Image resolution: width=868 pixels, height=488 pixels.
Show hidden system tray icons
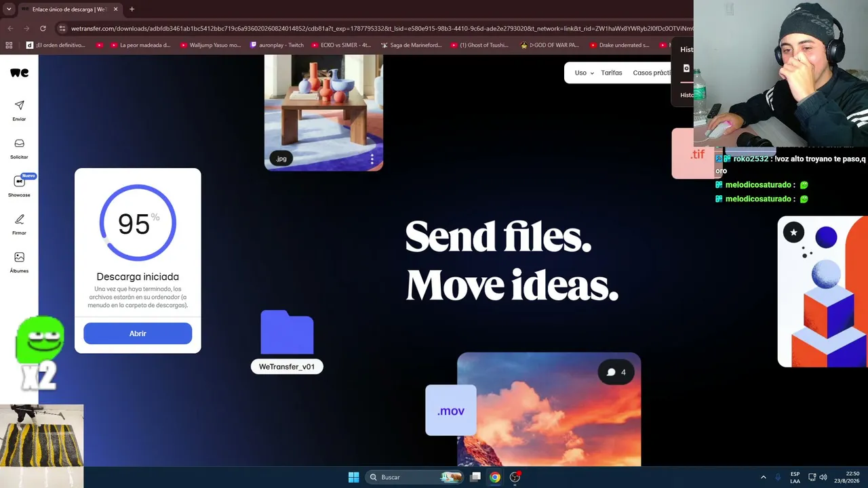pos(763,477)
